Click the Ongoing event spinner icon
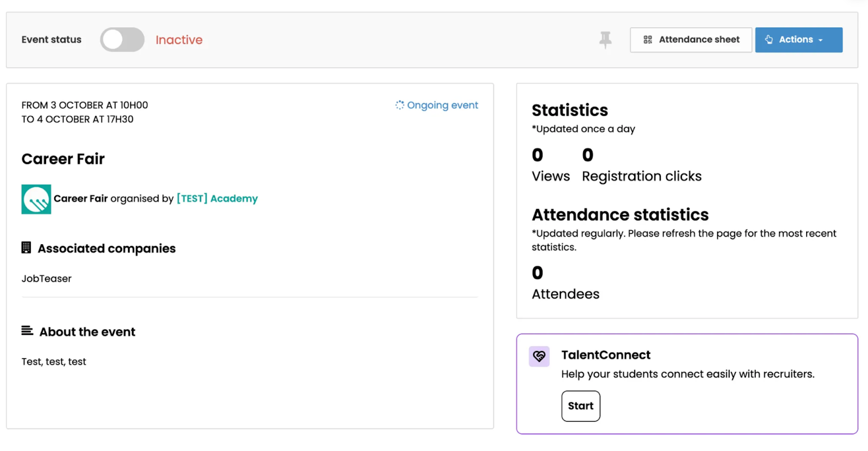Image resolution: width=868 pixels, height=451 pixels. coord(400,105)
